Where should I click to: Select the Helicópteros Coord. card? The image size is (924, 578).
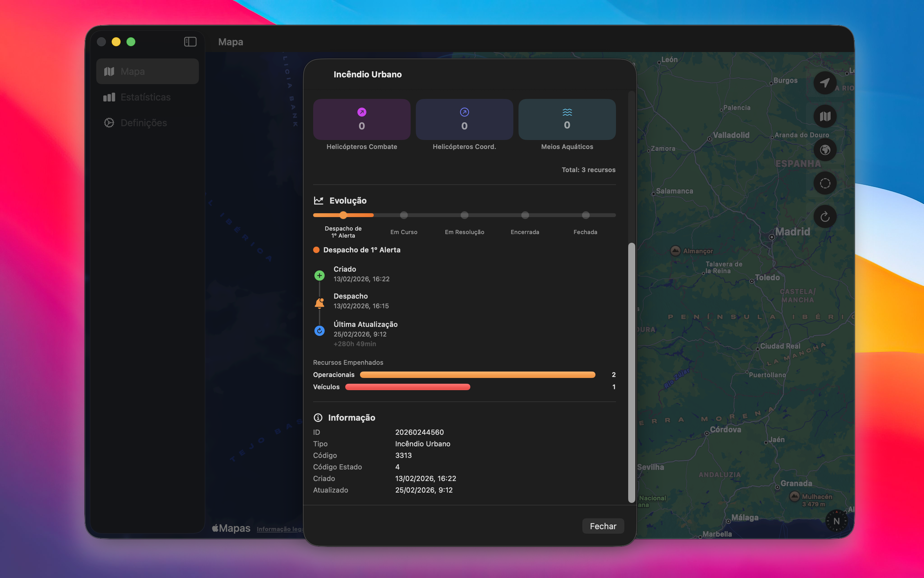(x=464, y=119)
